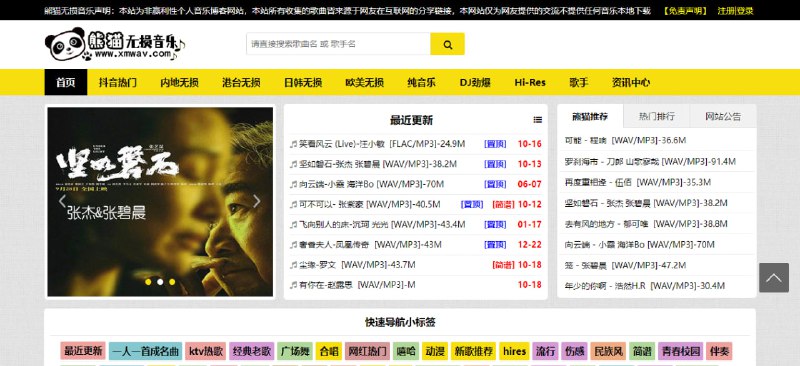Screen dimensions: 800x366
Task: Open song 坚如磐石-张杰 张碧晨 in 最近更新
Action: (378, 164)
